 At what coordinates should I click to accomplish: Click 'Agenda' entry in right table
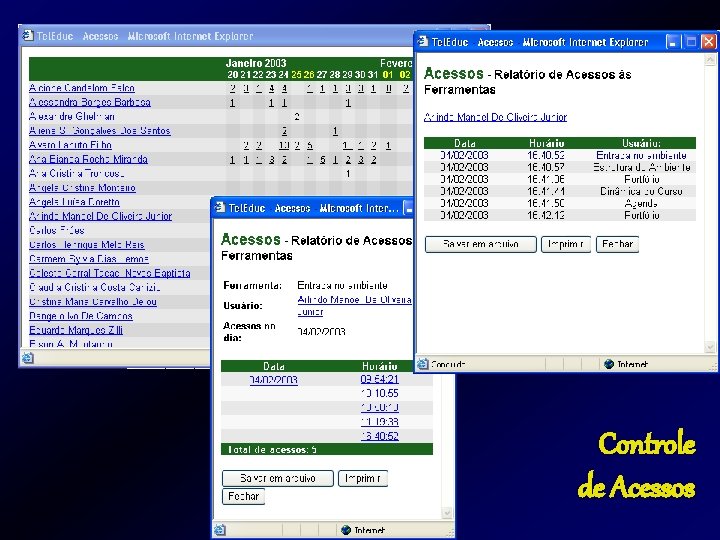point(641,203)
